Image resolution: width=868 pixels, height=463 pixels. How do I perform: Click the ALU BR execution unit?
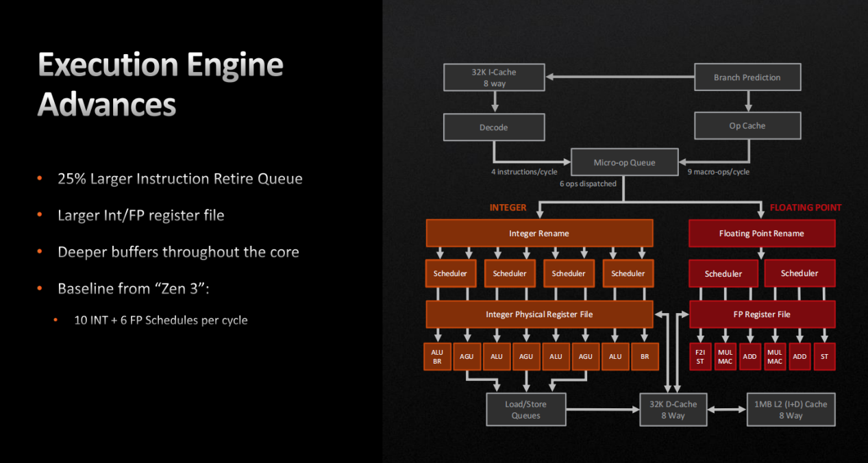(x=437, y=357)
